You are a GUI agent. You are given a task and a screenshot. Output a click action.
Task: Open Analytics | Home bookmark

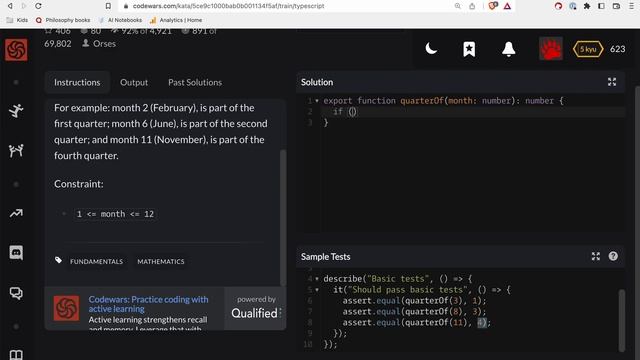(176, 20)
